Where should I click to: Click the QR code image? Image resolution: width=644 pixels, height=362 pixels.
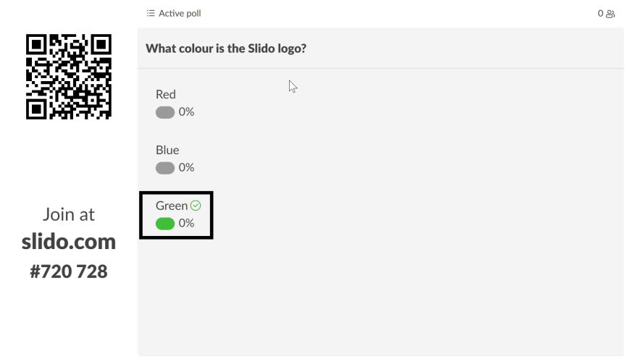[x=69, y=77]
